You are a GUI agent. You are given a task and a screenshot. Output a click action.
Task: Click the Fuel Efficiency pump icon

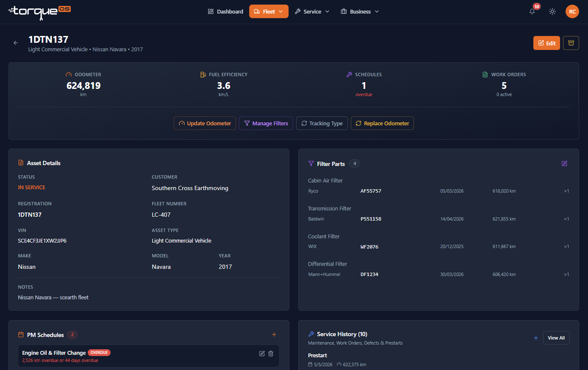[x=203, y=75]
